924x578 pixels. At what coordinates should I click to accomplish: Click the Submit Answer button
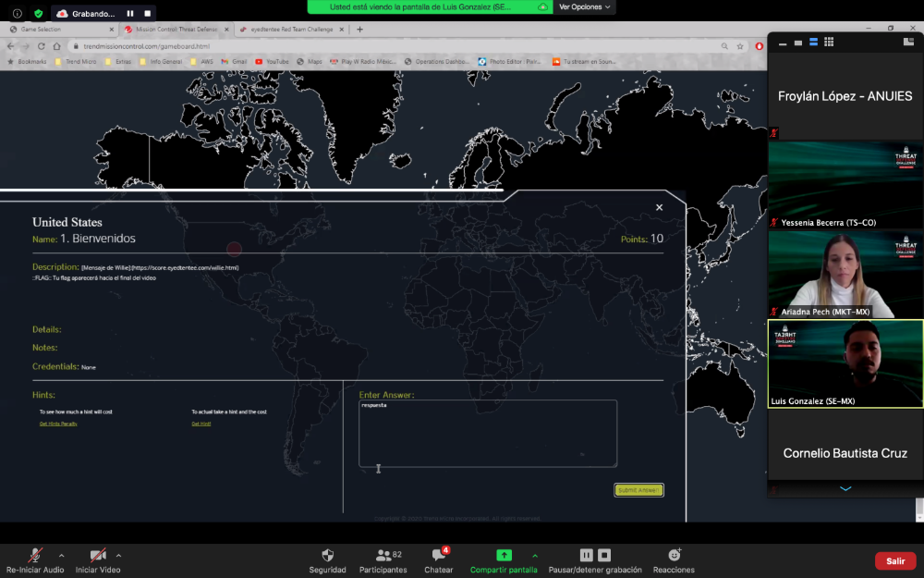(x=638, y=490)
